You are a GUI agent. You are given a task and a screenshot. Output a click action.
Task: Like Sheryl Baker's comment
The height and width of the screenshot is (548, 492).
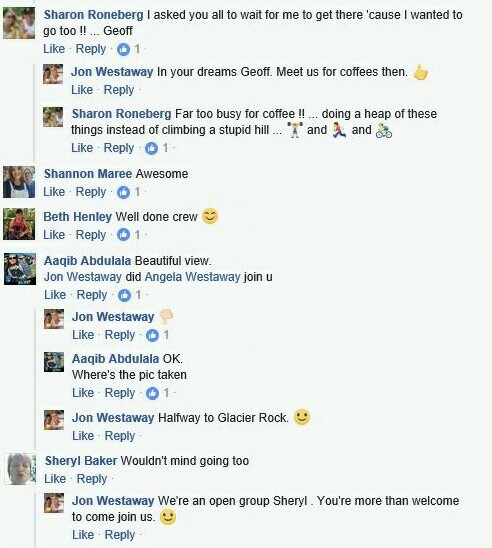(55, 478)
